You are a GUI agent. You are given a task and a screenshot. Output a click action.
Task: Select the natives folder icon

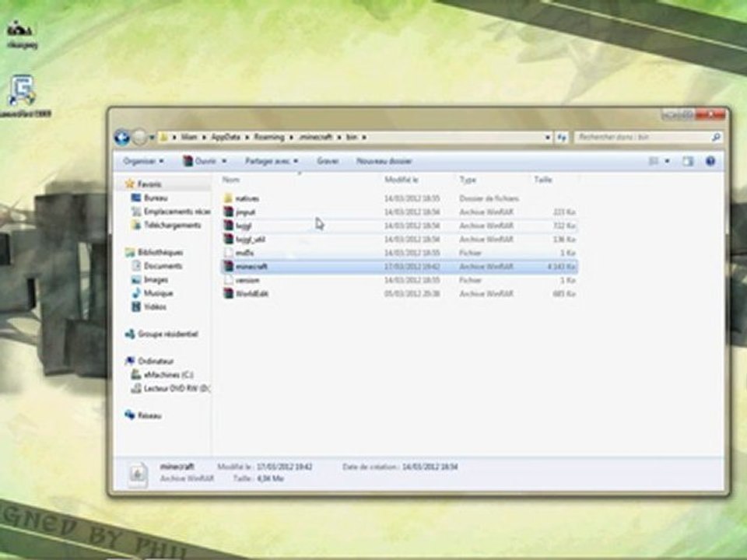point(228,198)
